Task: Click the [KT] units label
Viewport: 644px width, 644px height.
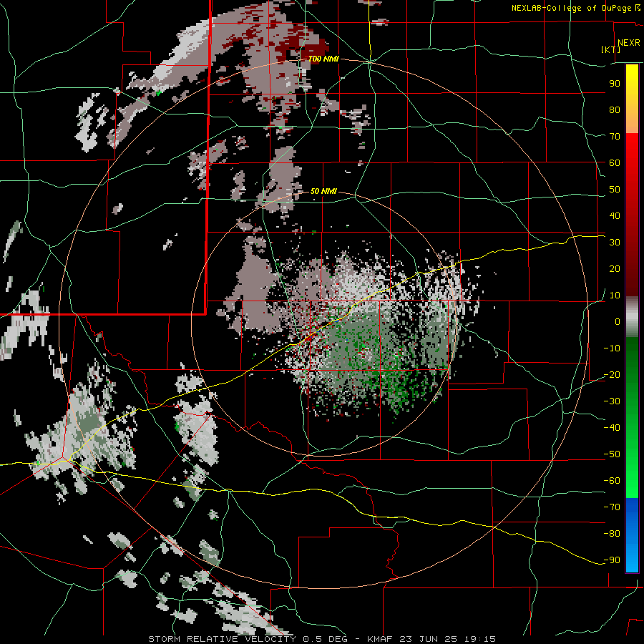Action: point(611,49)
